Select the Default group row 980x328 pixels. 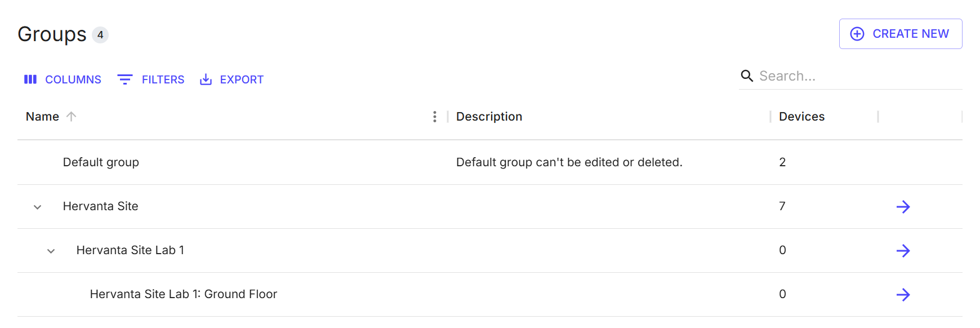(490, 162)
